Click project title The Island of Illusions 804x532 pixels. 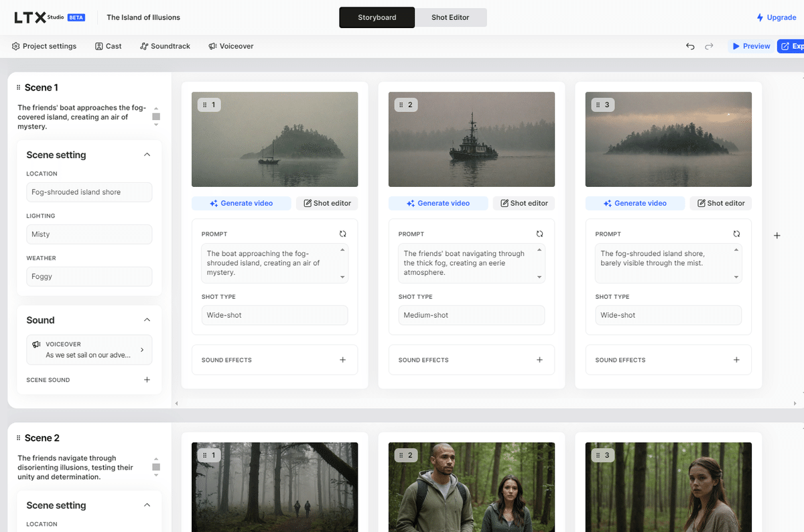(x=143, y=17)
